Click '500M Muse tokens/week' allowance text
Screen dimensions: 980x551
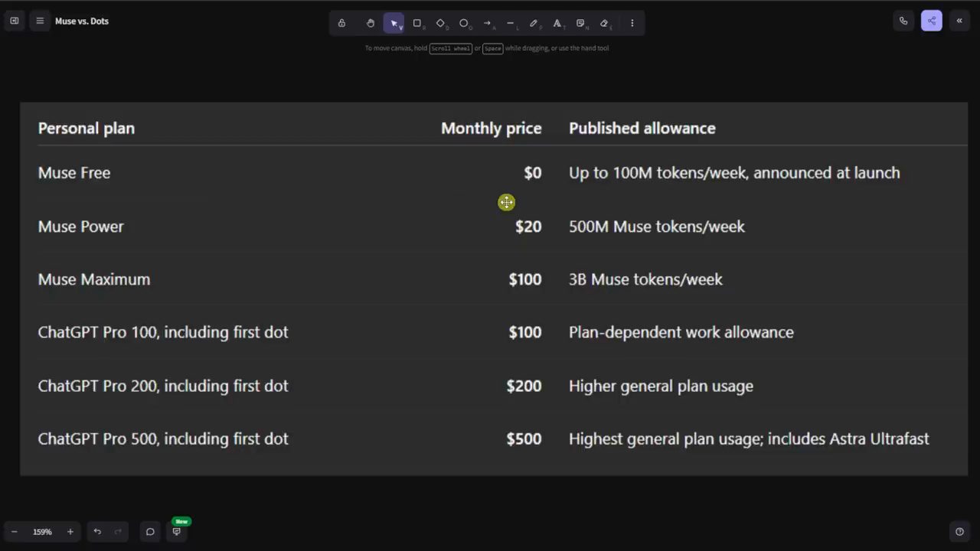pos(657,227)
